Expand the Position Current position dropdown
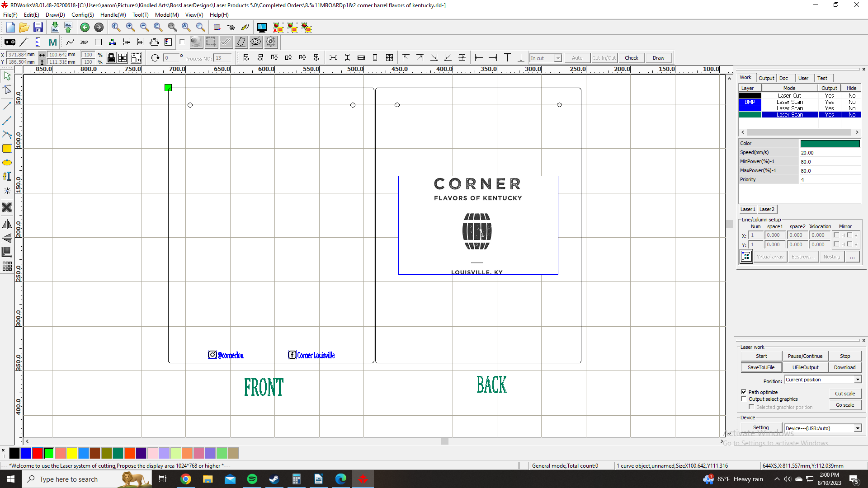The image size is (868, 488). [857, 380]
